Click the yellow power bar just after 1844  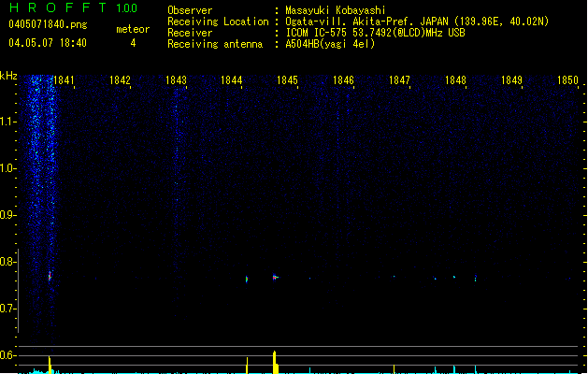click(x=247, y=366)
